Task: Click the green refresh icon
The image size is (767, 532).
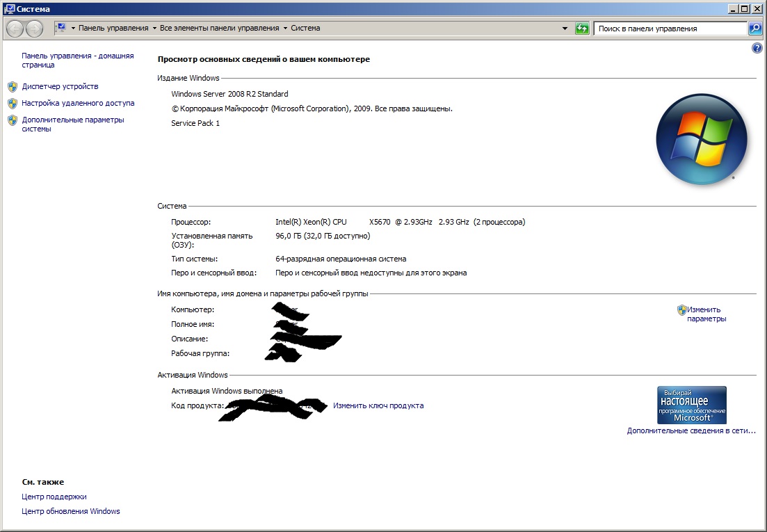Action: pos(581,29)
